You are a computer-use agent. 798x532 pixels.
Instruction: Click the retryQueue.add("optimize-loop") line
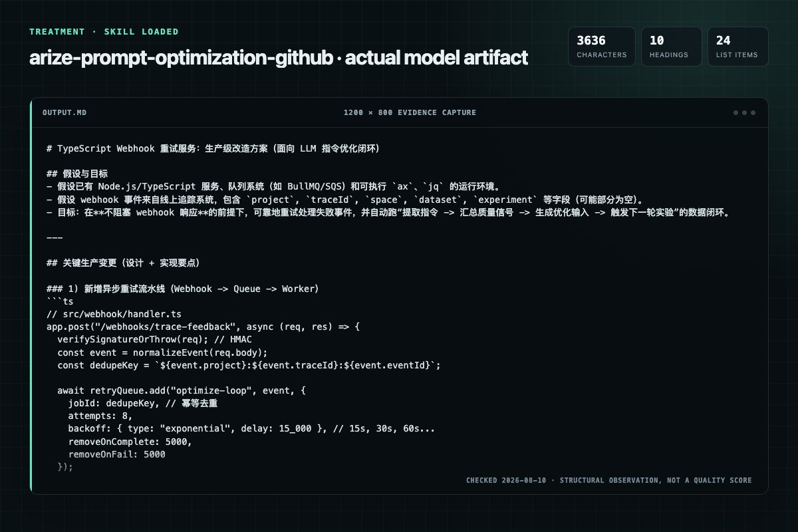(x=182, y=391)
